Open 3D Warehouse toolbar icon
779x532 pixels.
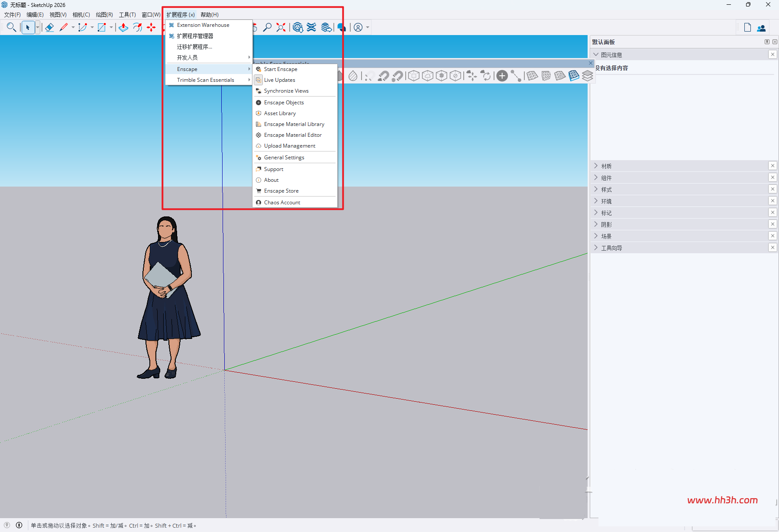coord(297,27)
